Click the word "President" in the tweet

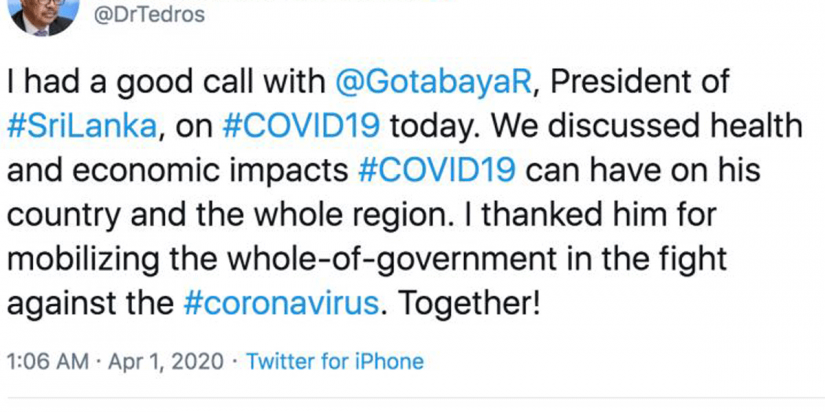(x=620, y=84)
